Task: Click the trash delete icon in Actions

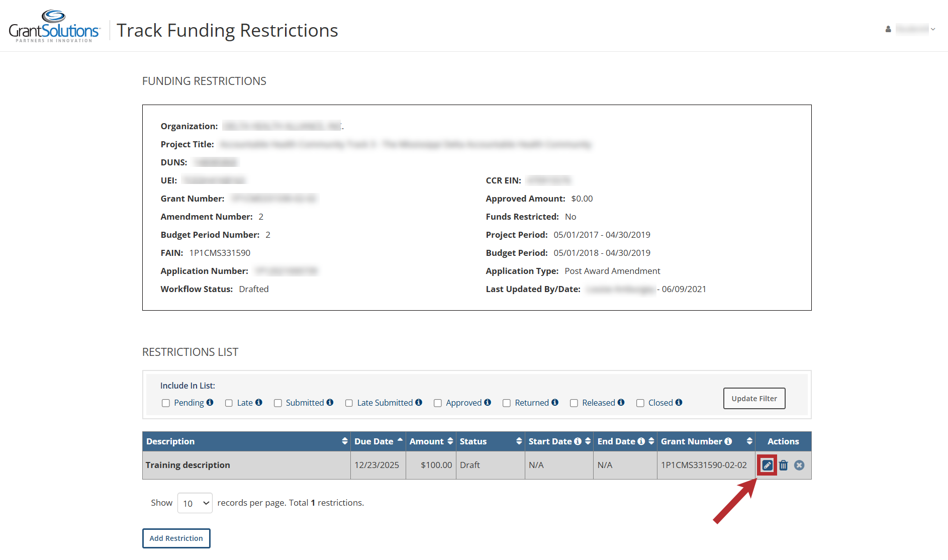Action: [x=783, y=465]
